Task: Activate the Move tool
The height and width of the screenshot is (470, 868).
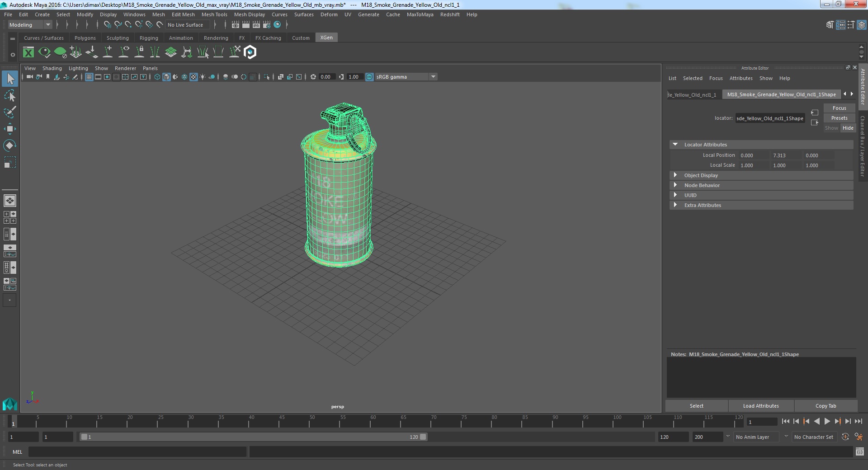Action: (10, 129)
